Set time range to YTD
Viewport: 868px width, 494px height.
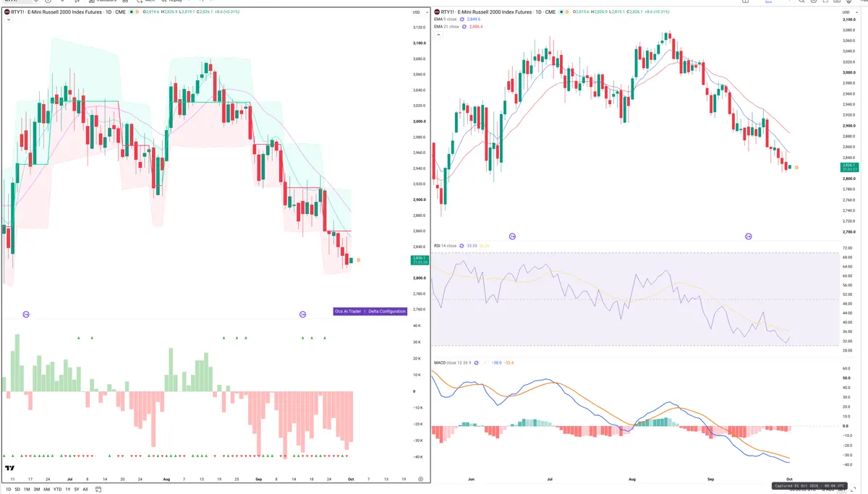(58, 490)
